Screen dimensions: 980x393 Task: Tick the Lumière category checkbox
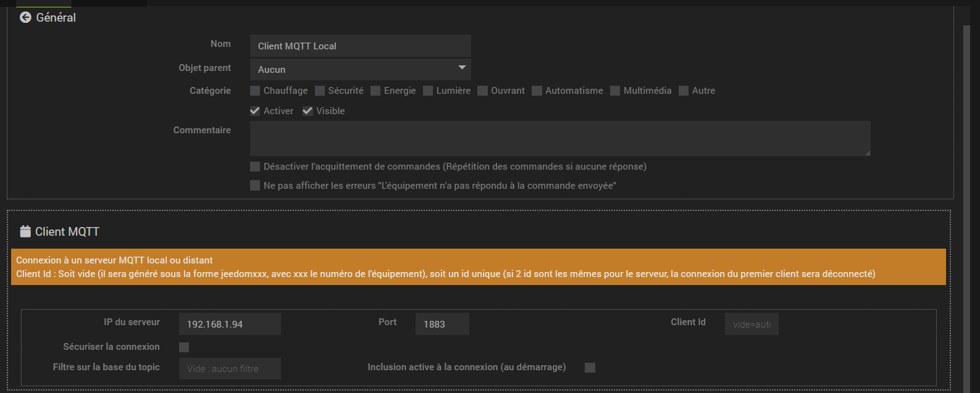[428, 91]
